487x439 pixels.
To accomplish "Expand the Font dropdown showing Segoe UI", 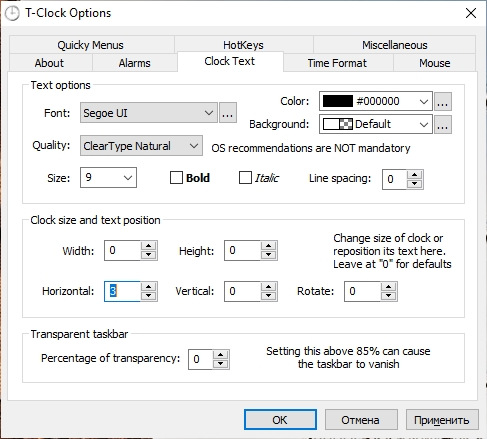I will point(149,113).
